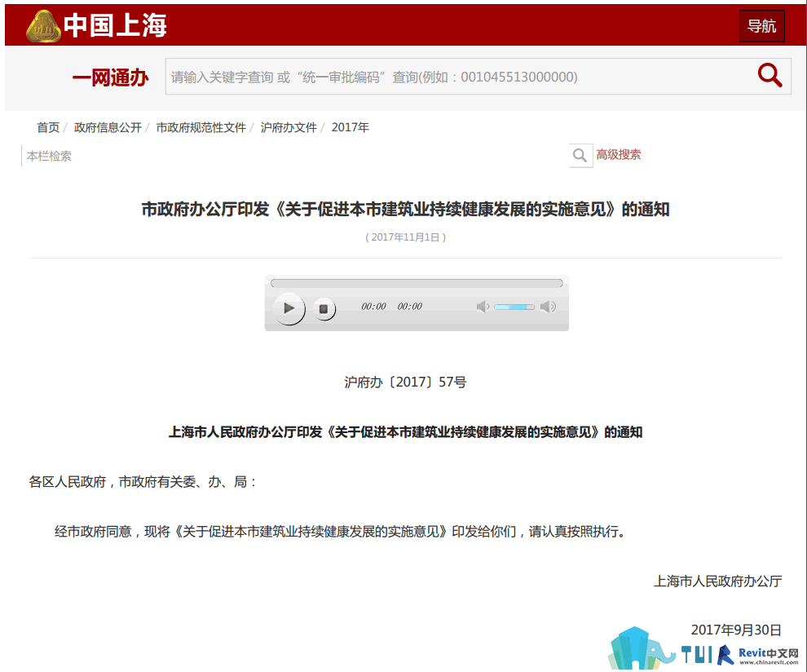Image resolution: width=807 pixels, height=672 pixels.
Task: Click the publish date (2017年11月1日)
Action: pyautogui.click(x=405, y=237)
